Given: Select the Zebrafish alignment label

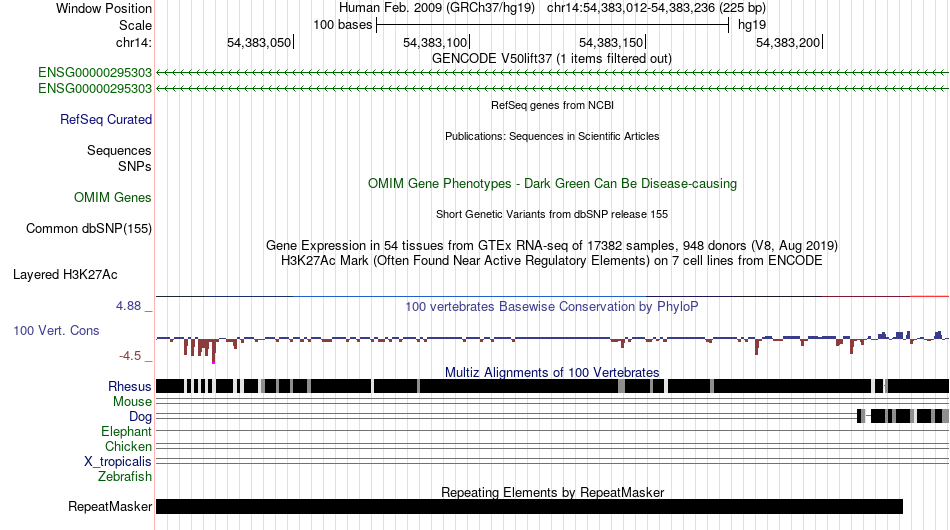Looking at the screenshot, I should click(x=125, y=477).
